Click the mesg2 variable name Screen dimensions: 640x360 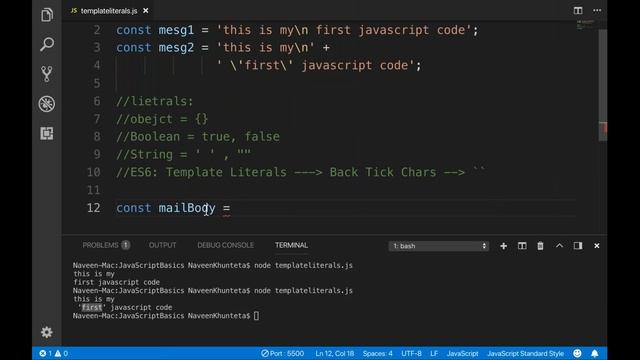point(176,47)
